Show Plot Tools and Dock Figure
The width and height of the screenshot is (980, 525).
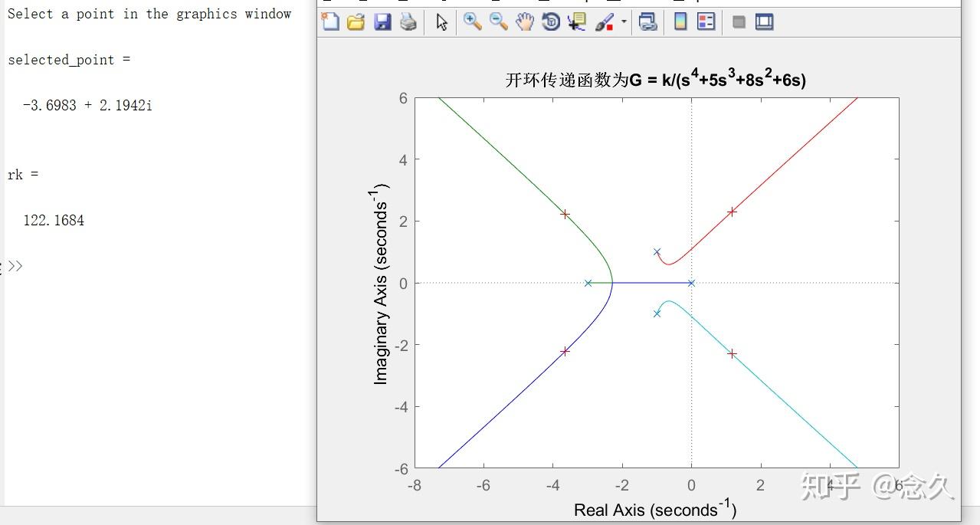click(x=762, y=21)
